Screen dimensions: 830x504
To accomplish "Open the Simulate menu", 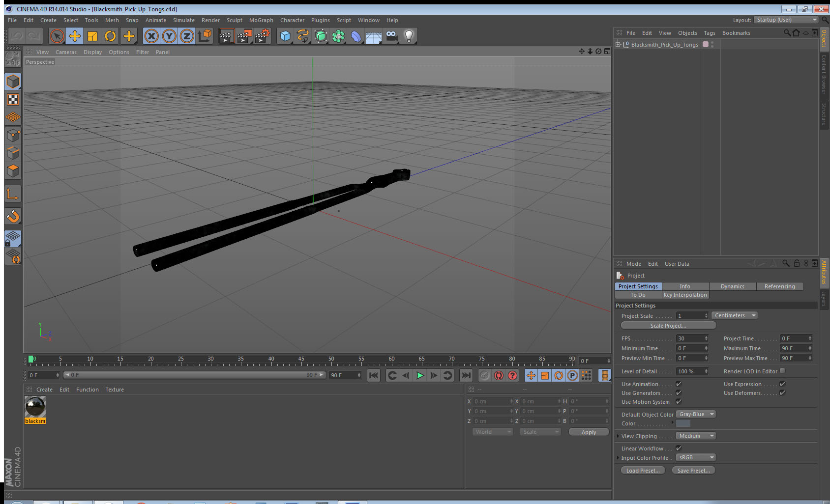I will (184, 20).
